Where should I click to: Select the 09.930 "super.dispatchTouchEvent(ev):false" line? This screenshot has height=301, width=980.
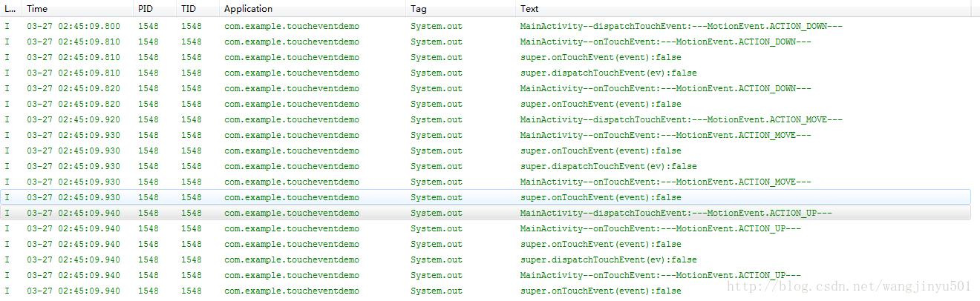(x=486, y=166)
